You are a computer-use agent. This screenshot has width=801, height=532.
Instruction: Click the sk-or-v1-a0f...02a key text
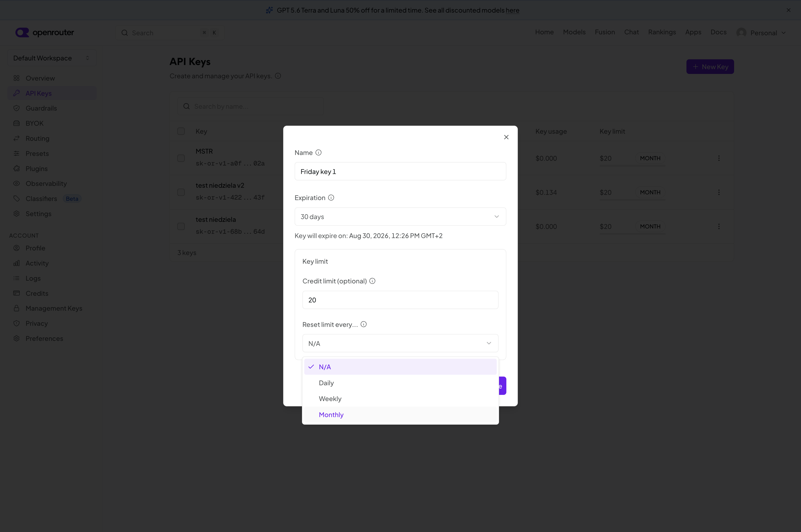230,163
